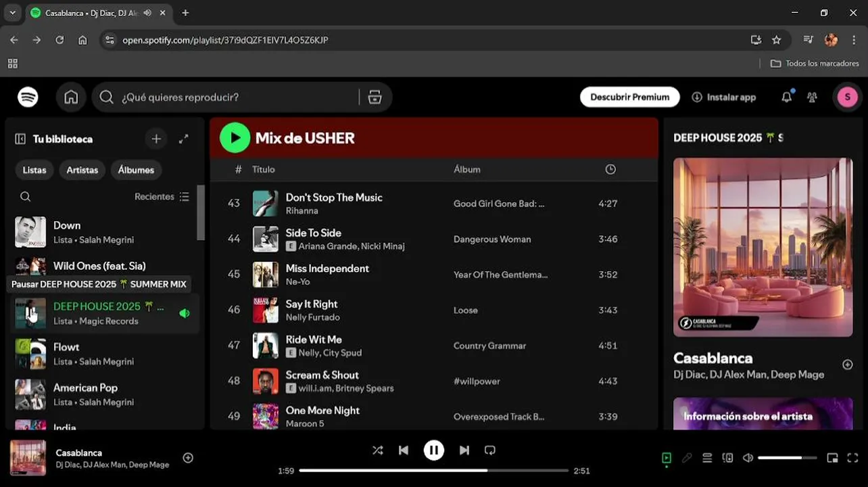Connect to a device icon

pyautogui.click(x=727, y=458)
